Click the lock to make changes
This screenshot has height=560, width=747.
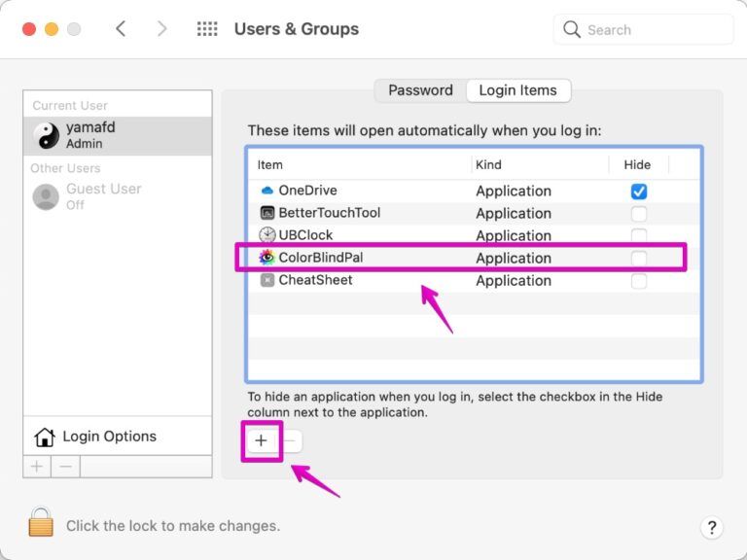[x=41, y=524]
